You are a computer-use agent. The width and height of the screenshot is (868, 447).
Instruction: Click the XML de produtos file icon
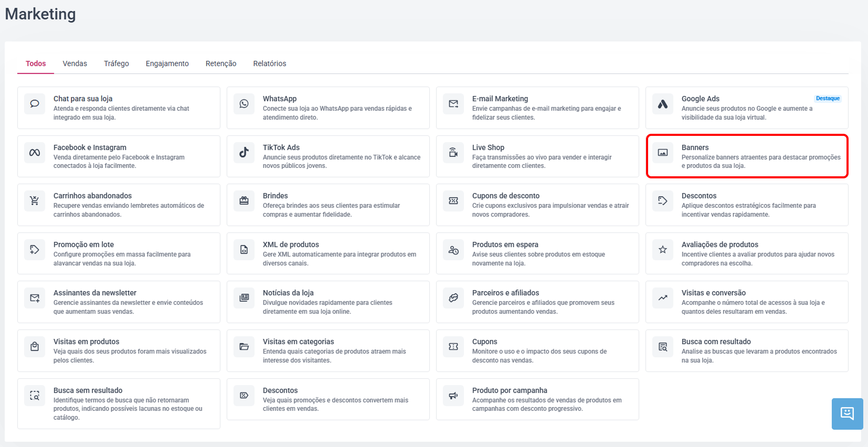pos(244,250)
